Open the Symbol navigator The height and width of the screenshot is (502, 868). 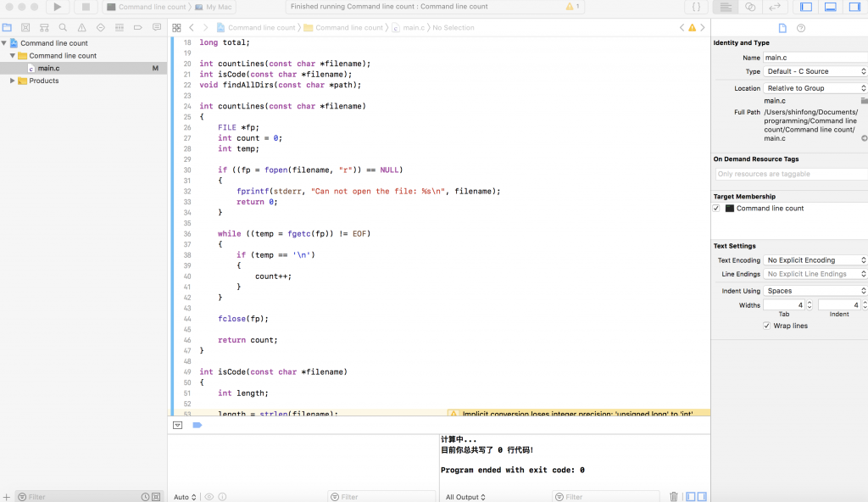coord(44,27)
